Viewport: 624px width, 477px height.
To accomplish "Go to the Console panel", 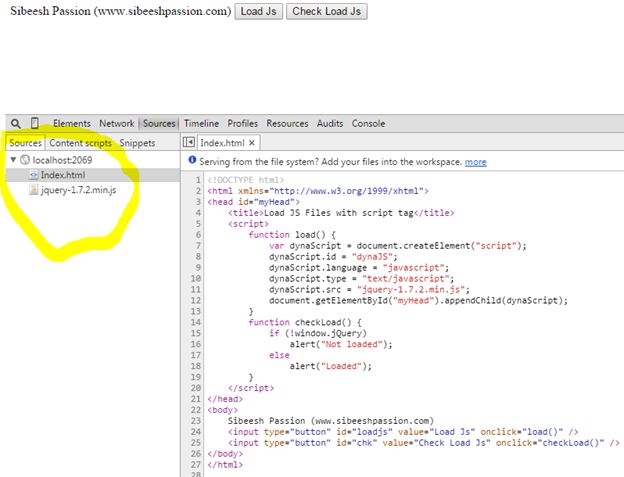I will pyautogui.click(x=368, y=124).
